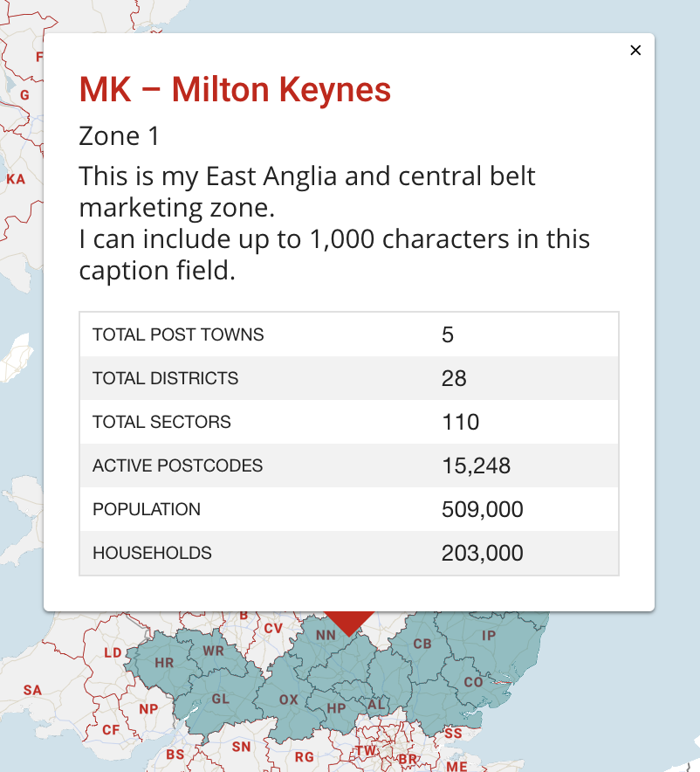Click the CF postcode area label

point(111,730)
